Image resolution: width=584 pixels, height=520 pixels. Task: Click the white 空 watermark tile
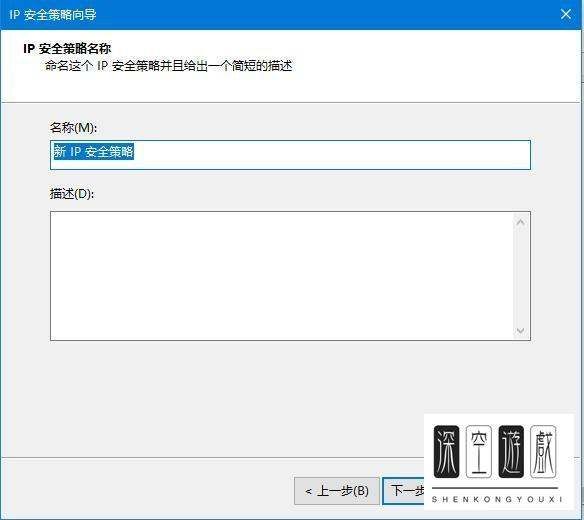tap(479, 451)
